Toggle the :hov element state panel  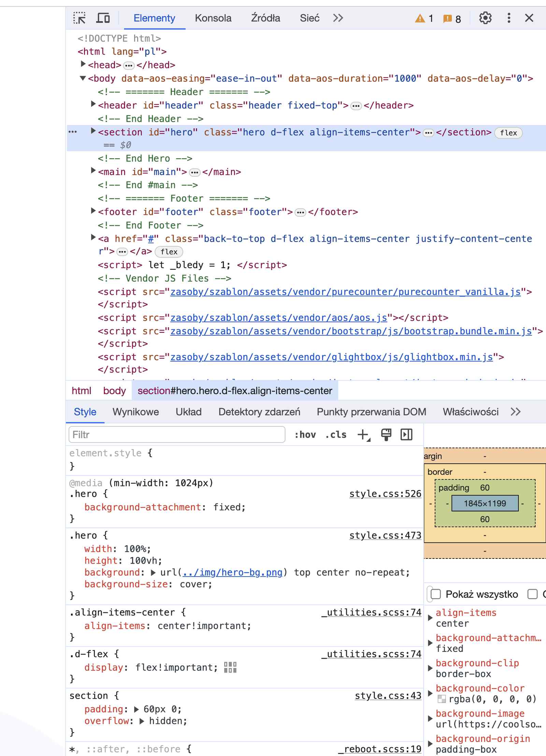pos(305,435)
